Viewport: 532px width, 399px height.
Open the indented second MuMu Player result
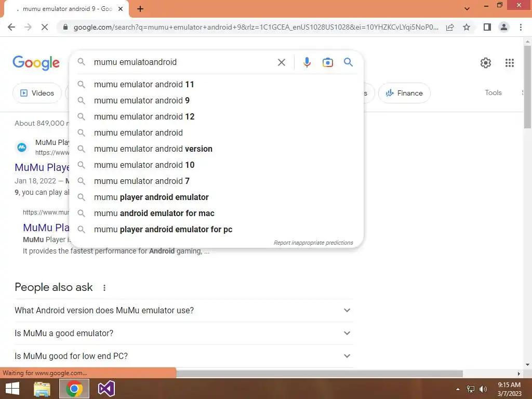46,228
